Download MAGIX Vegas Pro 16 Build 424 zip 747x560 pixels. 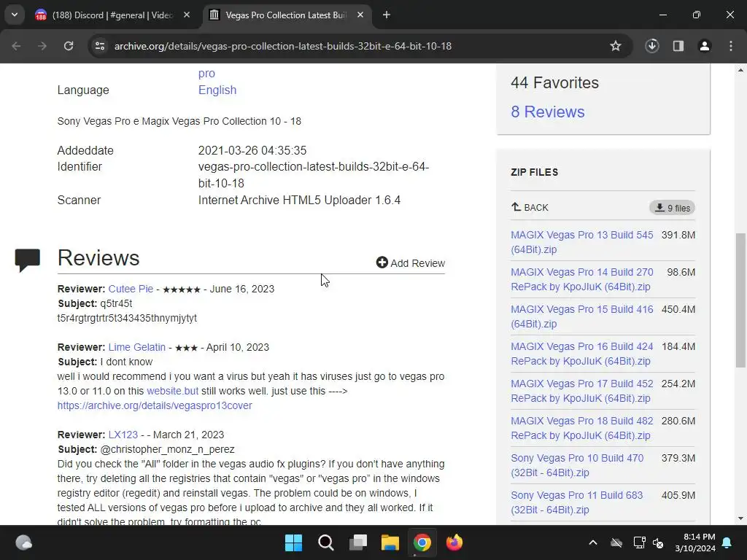point(581,354)
